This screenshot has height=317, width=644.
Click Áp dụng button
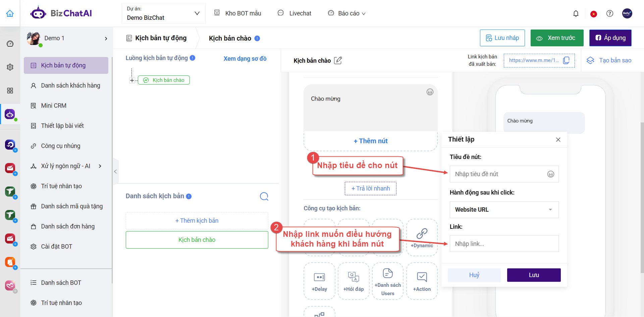(x=610, y=38)
